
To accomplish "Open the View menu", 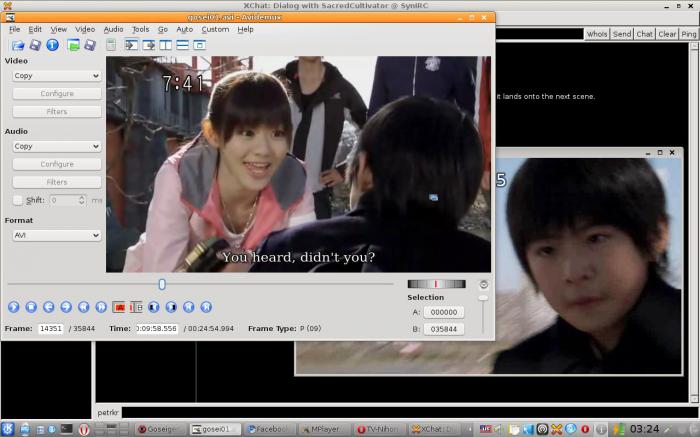I will pos(58,29).
